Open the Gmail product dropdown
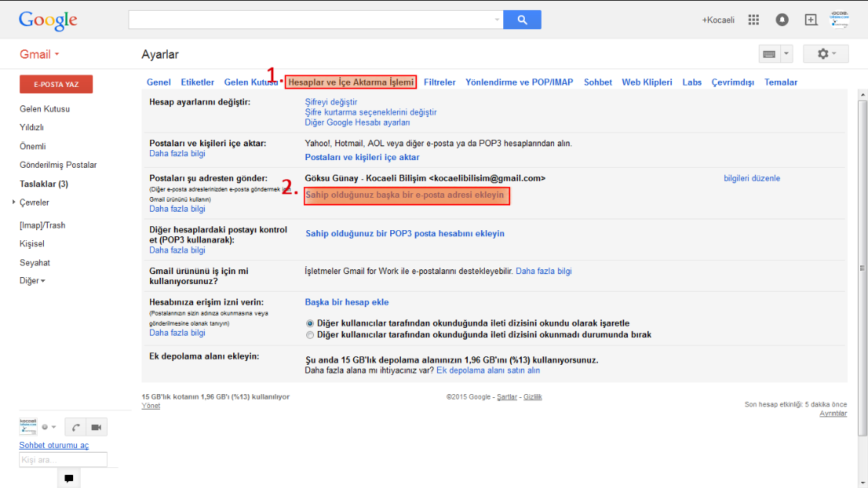868x488 pixels. point(39,55)
